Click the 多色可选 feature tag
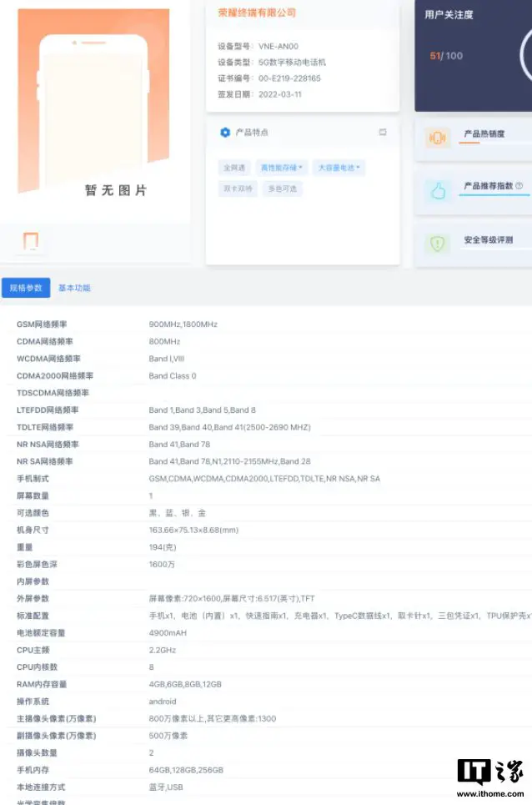The height and width of the screenshot is (805, 532). [282, 189]
